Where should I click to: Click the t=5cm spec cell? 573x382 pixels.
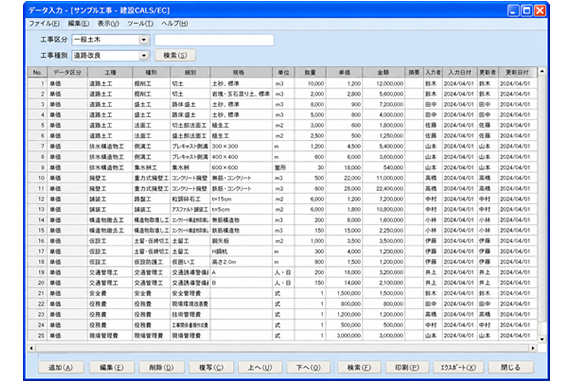click(x=241, y=209)
